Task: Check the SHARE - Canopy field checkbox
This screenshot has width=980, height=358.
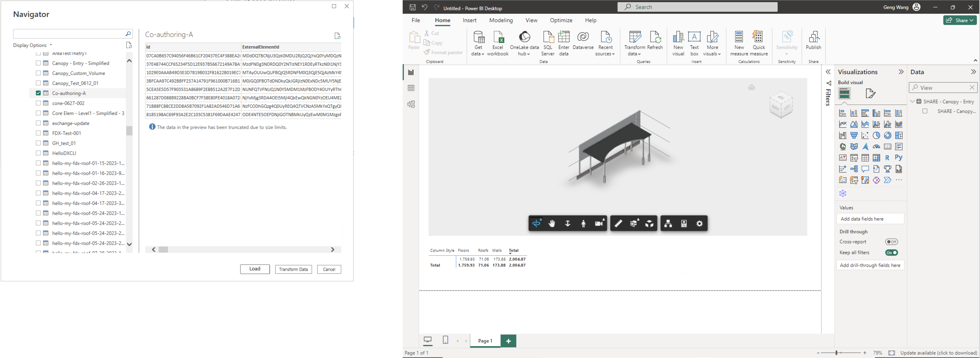Action: (x=925, y=111)
